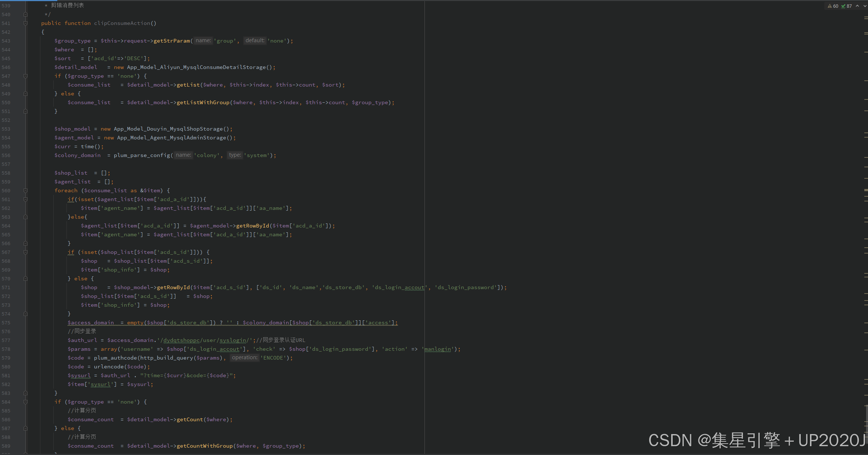868x455 pixels.
Task: Go to next highlighted error arrow
Action: (x=864, y=6)
